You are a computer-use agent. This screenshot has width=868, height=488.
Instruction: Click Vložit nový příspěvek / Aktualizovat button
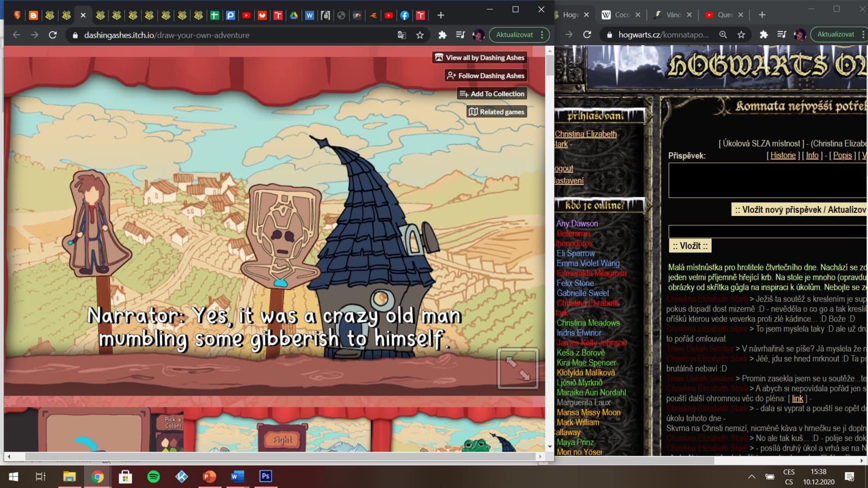(x=800, y=210)
